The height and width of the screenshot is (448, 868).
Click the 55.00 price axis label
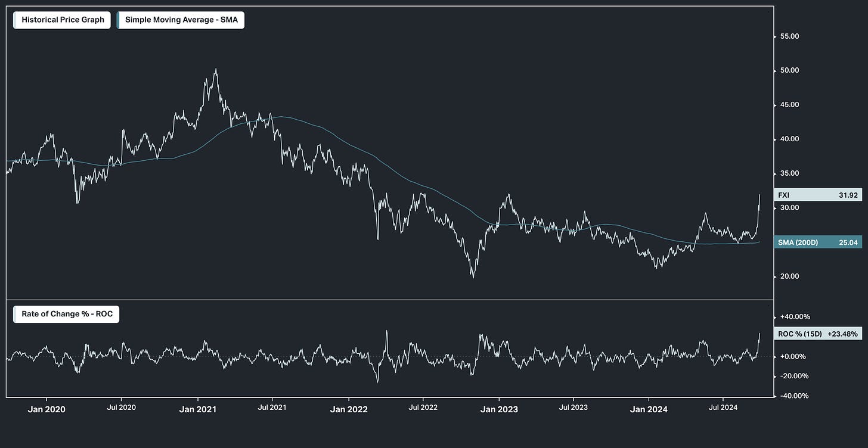[790, 36]
